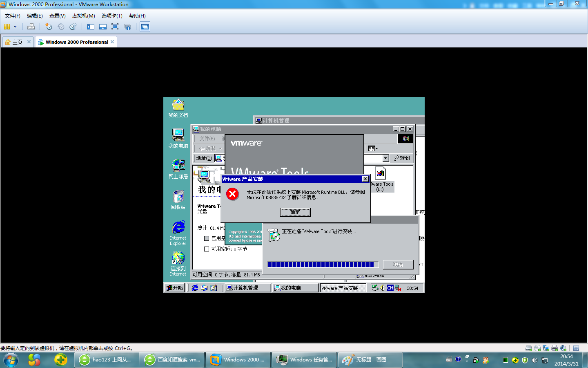Click the VMware status bar sound card icon
The height and width of the screenshot is (368, 588).
tap(563, 348)
